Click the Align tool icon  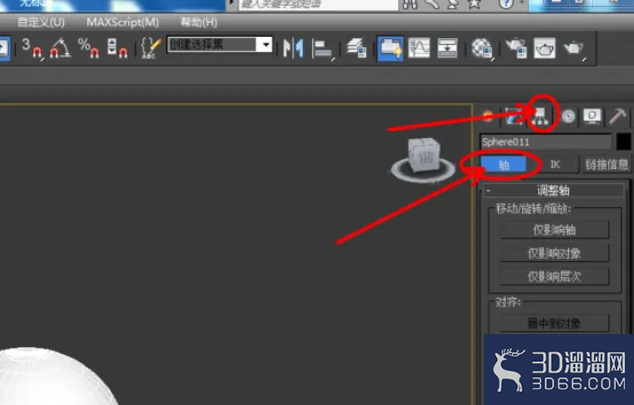click(323, 49)
